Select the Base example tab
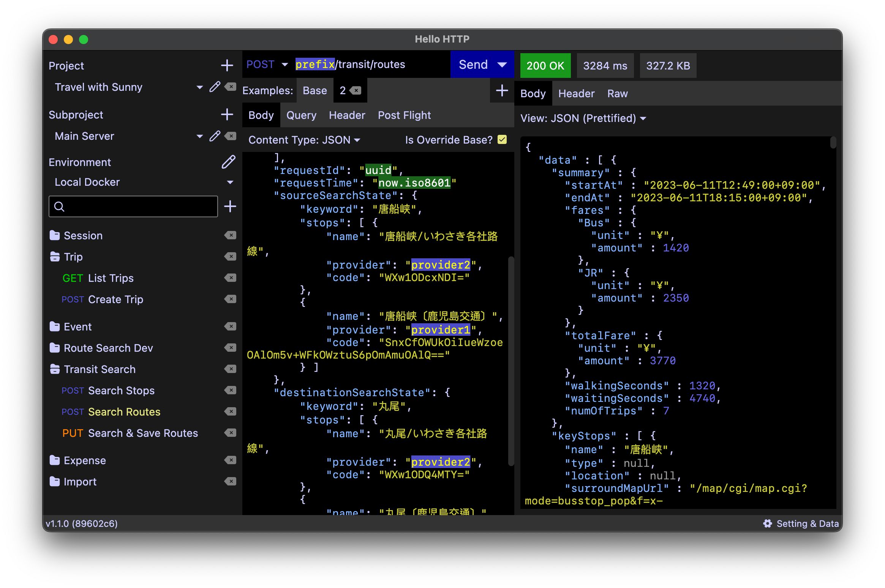The width and height of the screenshot is (885, 588). pos(314,90)
